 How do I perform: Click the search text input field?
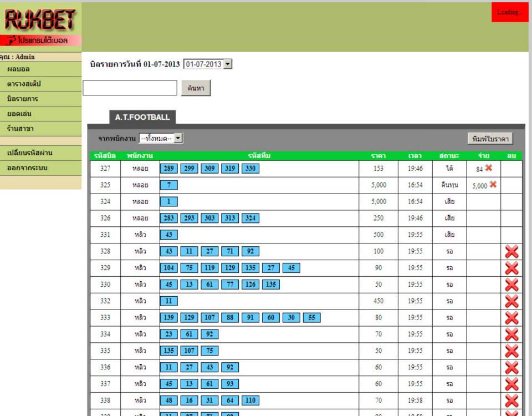(x=130, y=88)
